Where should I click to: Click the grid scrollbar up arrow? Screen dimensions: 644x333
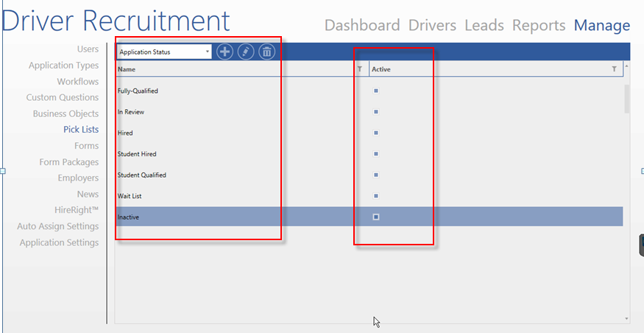pos(626,66)
